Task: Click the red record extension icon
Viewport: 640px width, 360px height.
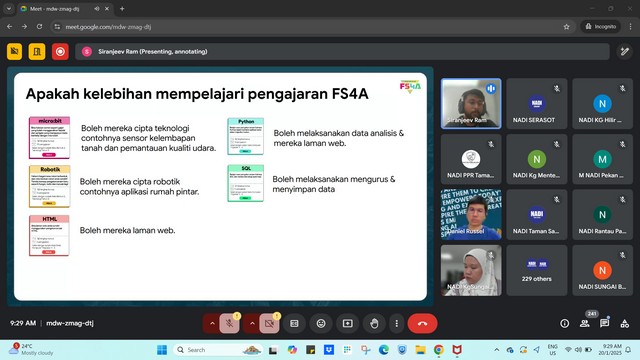Action: [x=60, y=52]
